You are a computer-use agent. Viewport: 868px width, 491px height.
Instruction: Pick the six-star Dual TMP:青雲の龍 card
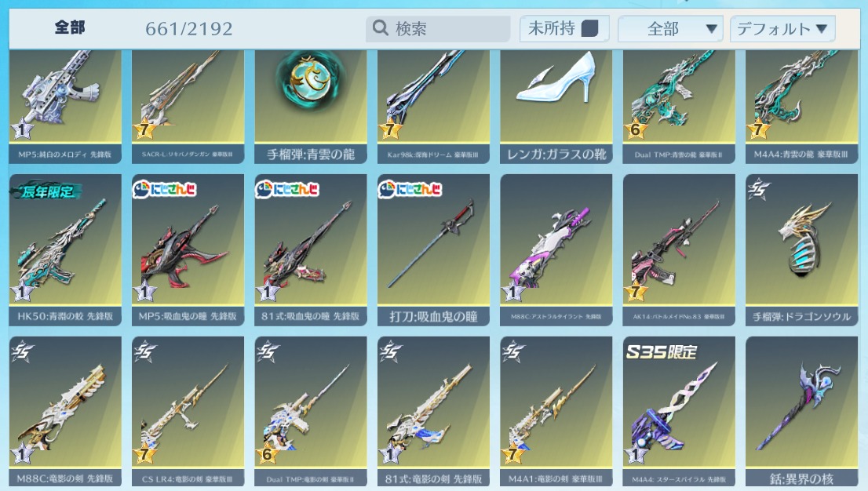click(679, 107)
